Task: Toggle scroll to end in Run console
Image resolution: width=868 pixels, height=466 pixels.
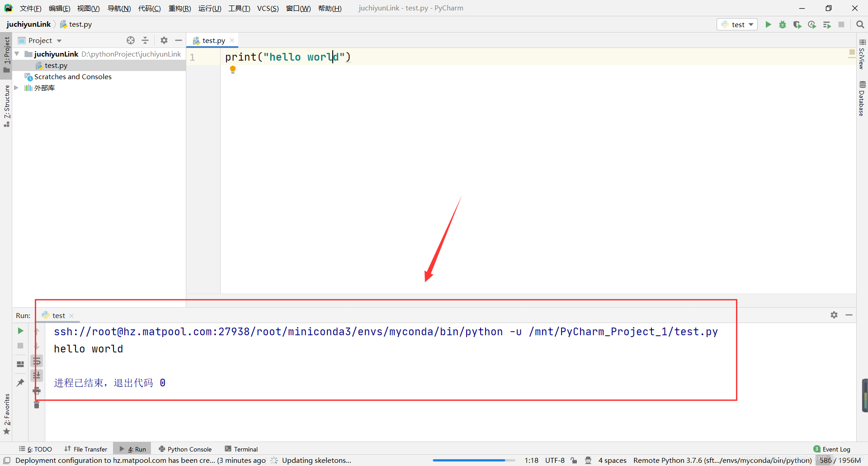Action: click(x=37, y=375)
